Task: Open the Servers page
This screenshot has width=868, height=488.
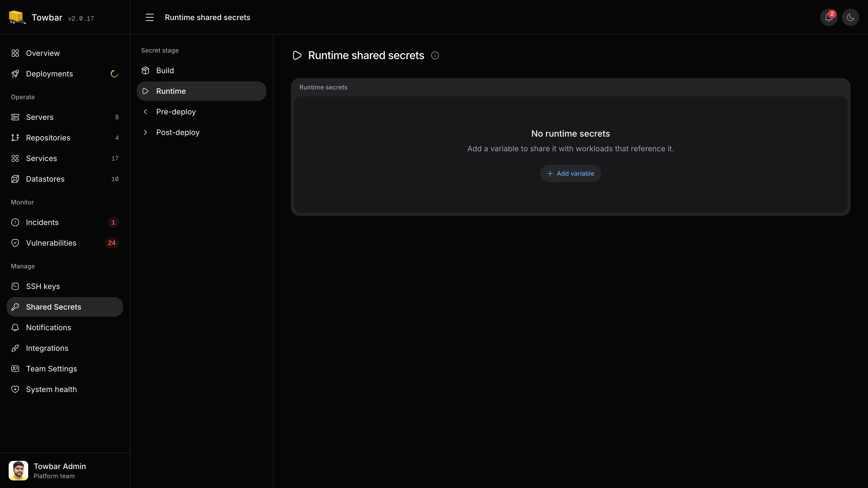Action: 65,117
